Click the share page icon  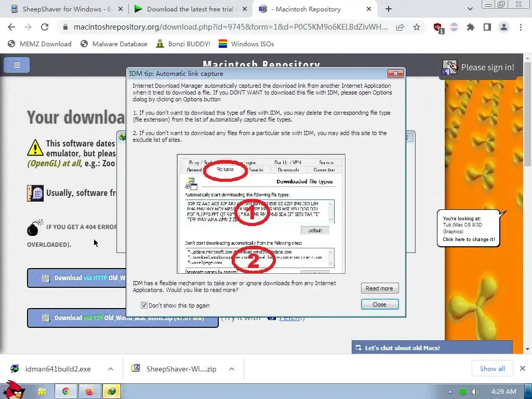point(400,27)
